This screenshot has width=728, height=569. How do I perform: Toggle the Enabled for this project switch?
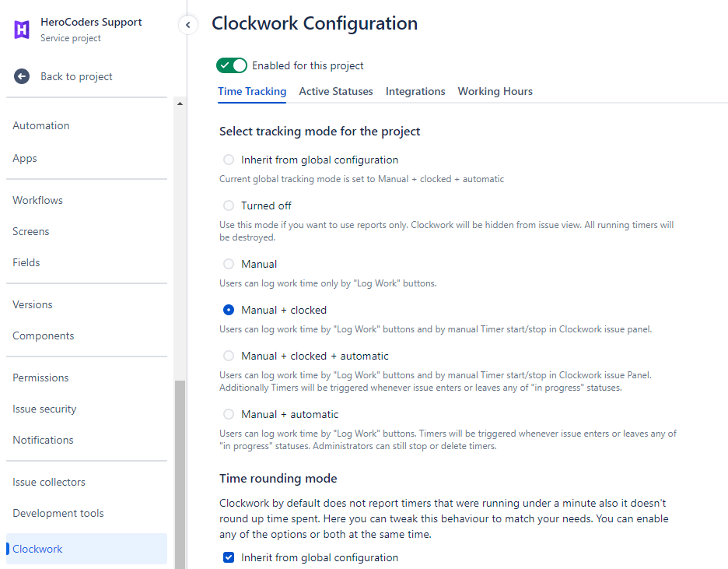point(231,65)
